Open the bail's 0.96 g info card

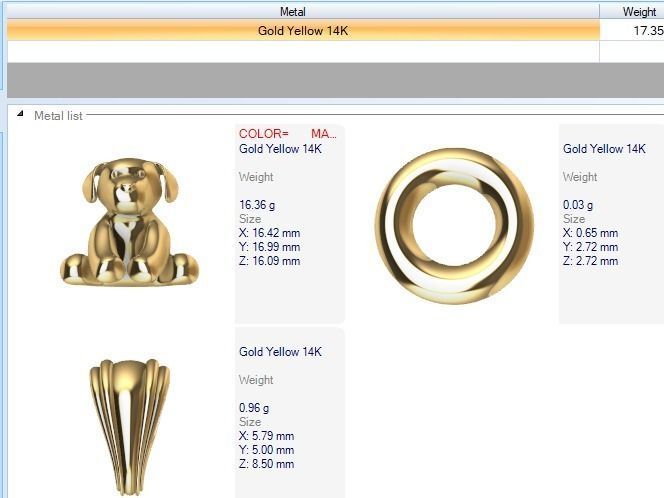[290, 413]
